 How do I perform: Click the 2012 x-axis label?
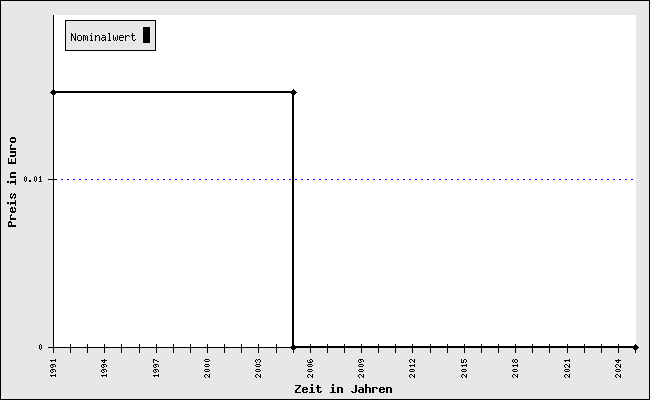pos(413,368)
